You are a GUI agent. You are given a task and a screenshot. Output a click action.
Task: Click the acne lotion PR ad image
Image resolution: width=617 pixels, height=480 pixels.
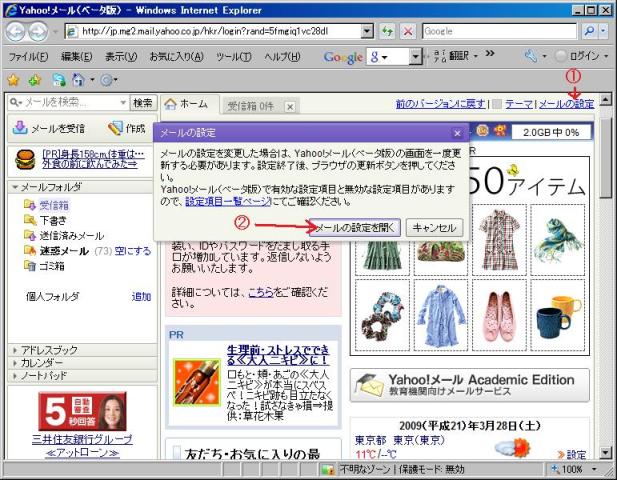coord(197,382)
